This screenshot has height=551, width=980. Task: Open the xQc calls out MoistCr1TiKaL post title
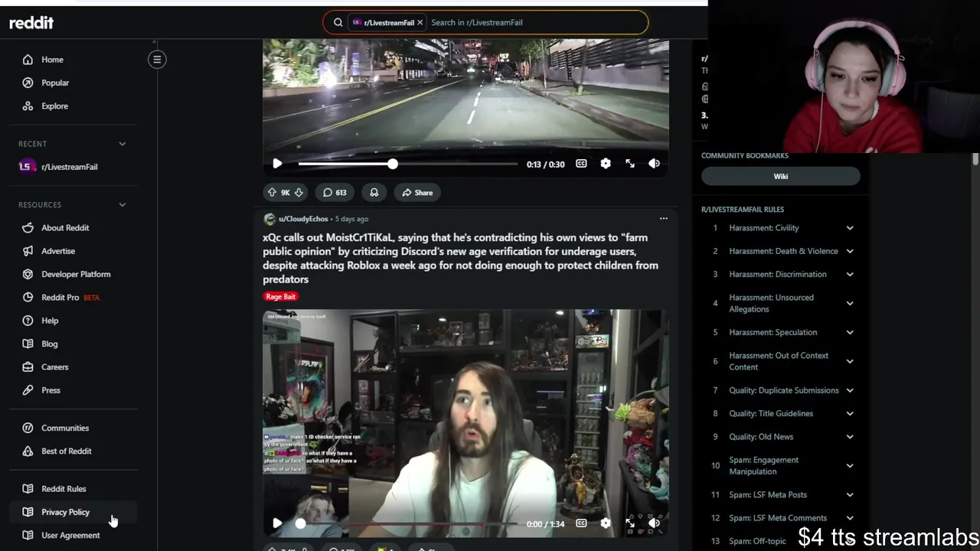click(460, 259)
